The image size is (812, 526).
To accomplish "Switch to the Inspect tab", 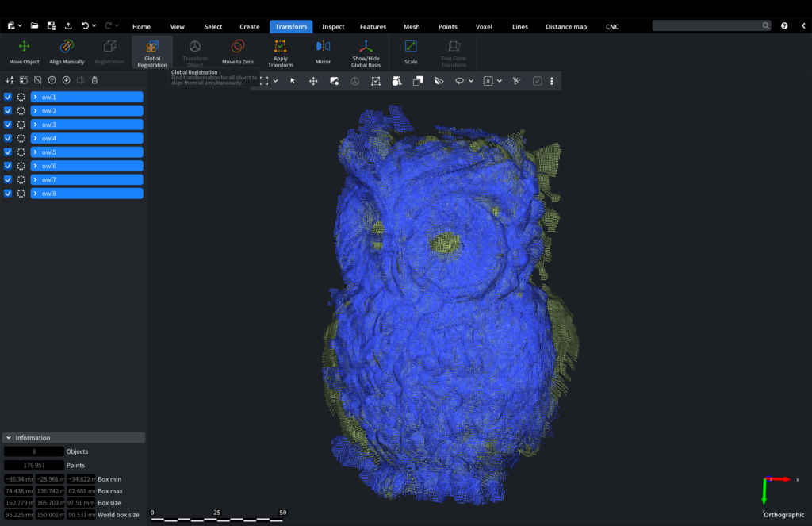I will coord(333,27).
